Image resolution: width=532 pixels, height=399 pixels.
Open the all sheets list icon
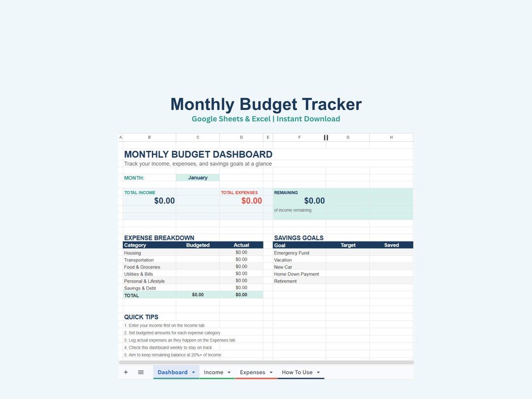pos(141,372)
